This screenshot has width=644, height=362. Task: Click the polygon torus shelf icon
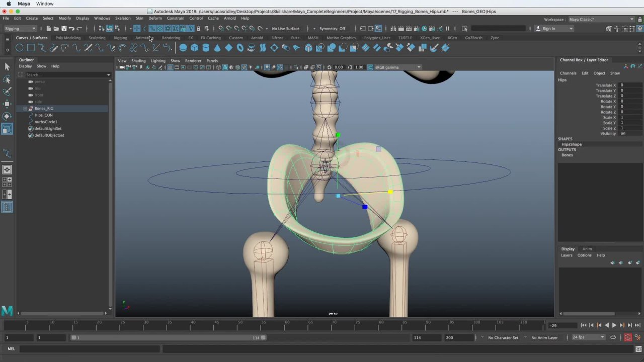click(240, 48)
